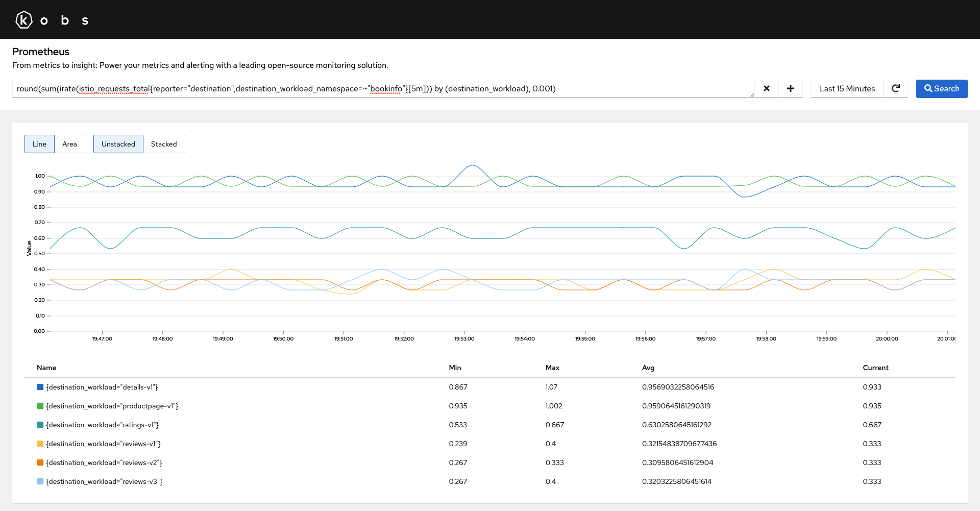980x511 pixels.
Task: Select the Unstacked display option
Action: click(118, 144)
